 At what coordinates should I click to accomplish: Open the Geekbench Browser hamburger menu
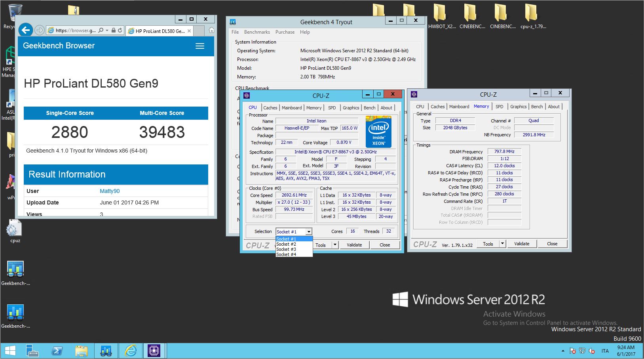pyautogui.click(x=200, y=46)
